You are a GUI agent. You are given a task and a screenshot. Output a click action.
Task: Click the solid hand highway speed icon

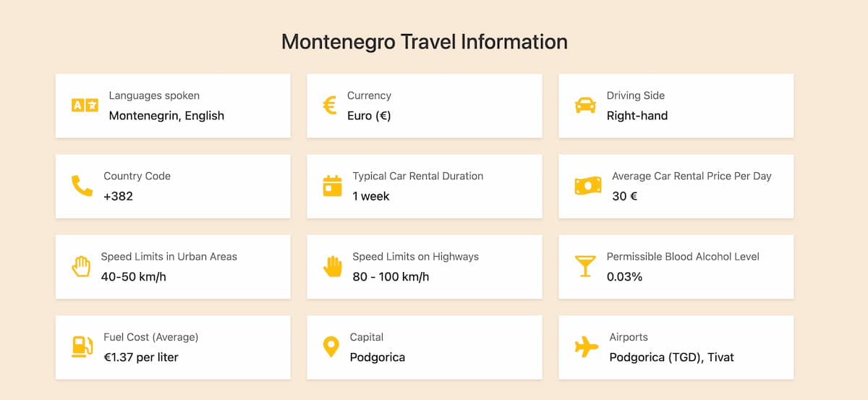[332, 266]
